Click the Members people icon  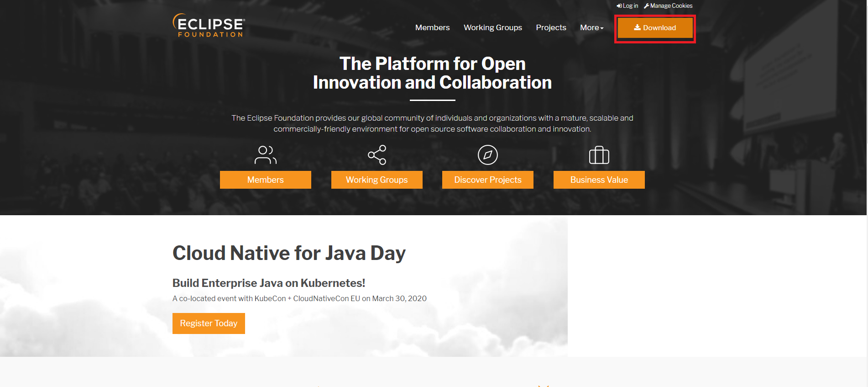tap(266, 155)
